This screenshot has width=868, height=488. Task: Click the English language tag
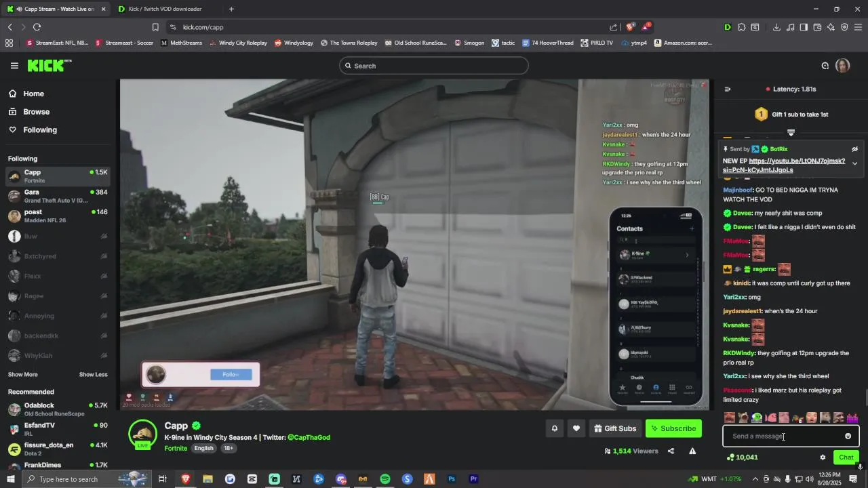coord(203,449)
